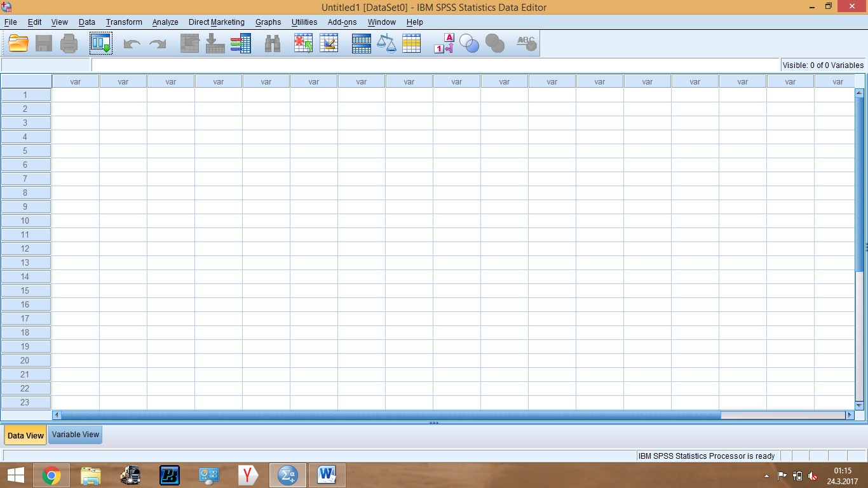
Task: Toggle the Value Labels icon
Action: tap(444, 43)
